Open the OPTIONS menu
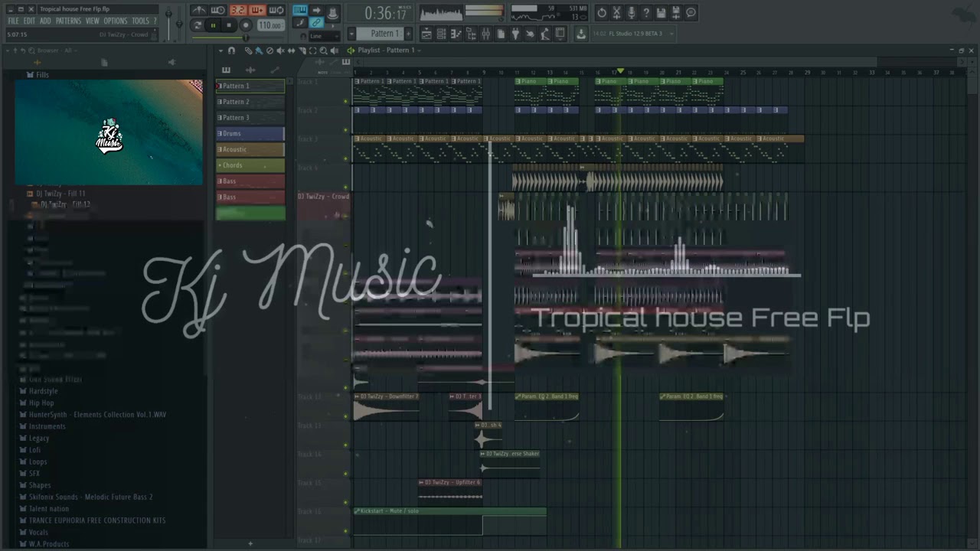Viewport: 980px width, 551px height. pyautogui.click(x=115, y=21)
